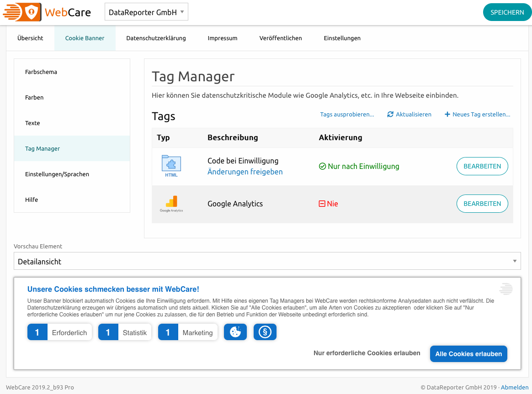Edit the Google Analytics tag via BEARBEITEN

[x=482, y=204]
